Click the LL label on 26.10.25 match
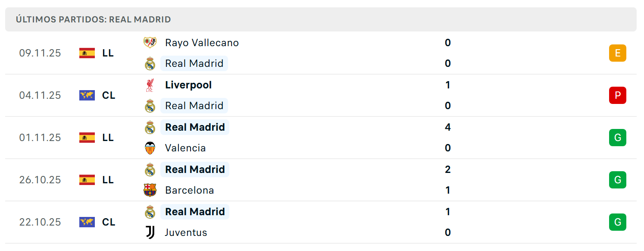The image size is (644, 251). pyautogui.click(x=108, y=180)
